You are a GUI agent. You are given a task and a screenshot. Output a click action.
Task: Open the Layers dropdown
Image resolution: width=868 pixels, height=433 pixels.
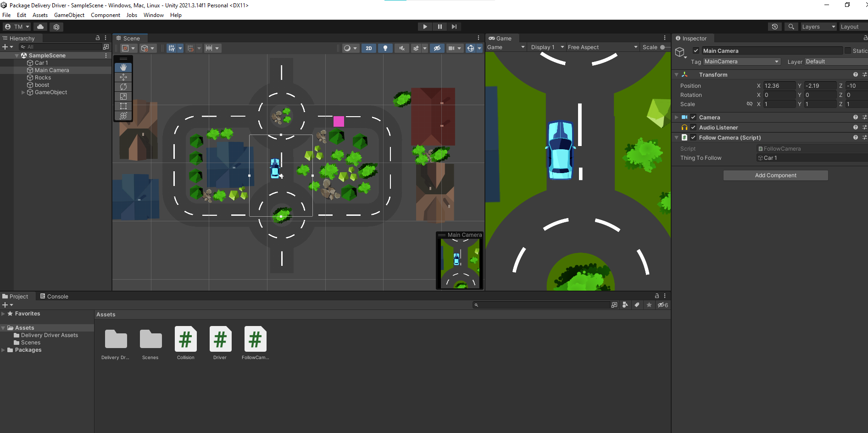tap(818, 27)
